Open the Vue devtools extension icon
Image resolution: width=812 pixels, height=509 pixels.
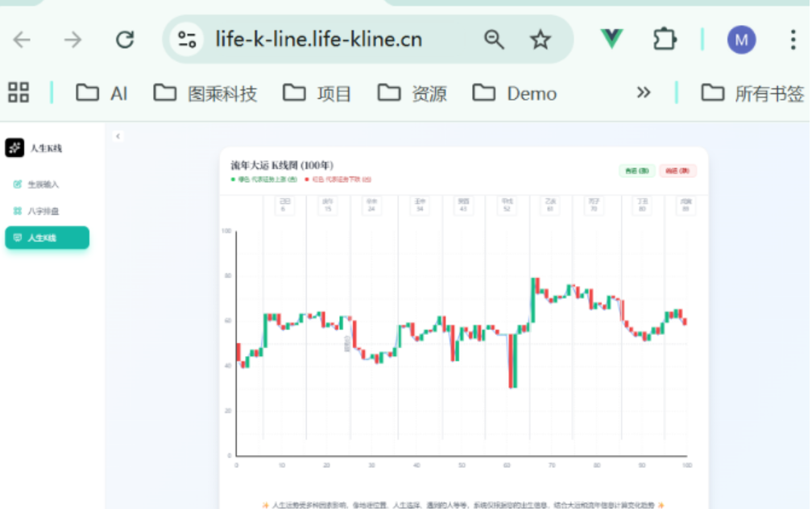611,39
